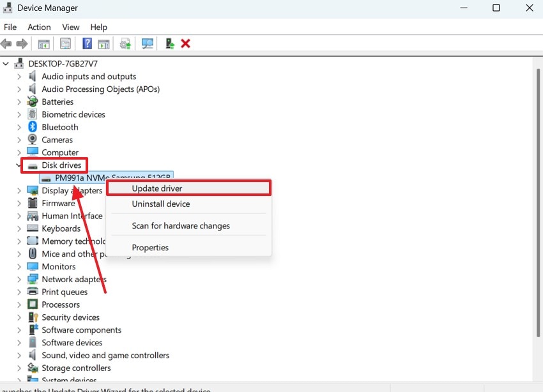Expand the Memory technology devices chevron

click(x=19, y=241)
